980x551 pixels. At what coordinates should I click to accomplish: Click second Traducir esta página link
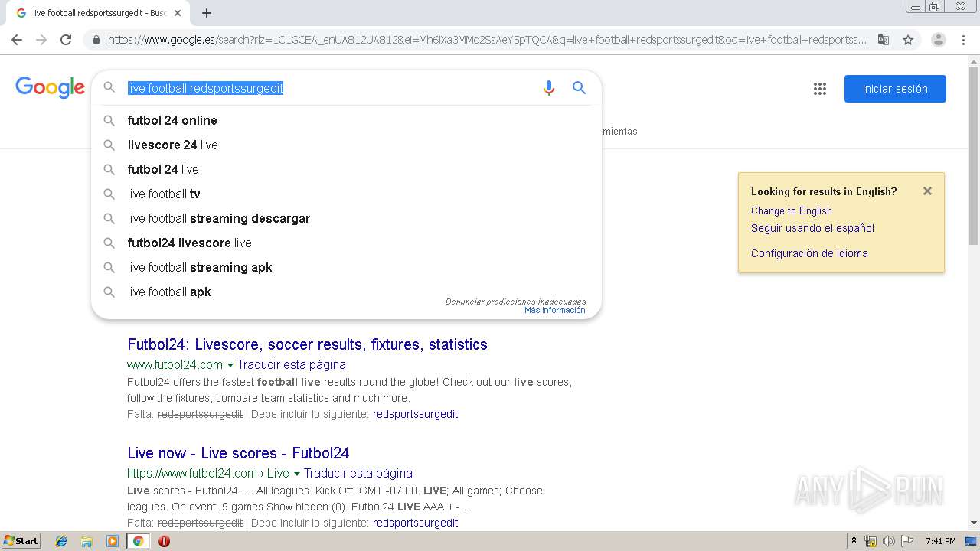[x=358, y=474]
